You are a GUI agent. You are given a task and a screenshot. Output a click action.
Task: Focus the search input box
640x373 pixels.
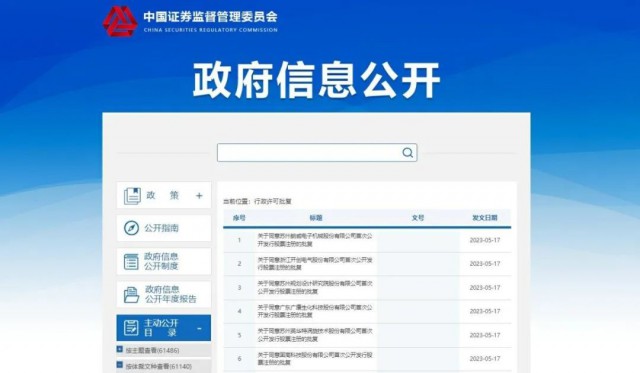point(317,153)
